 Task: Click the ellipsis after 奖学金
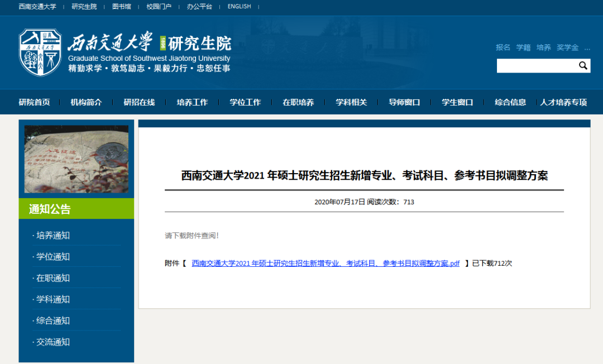tap(587, 49)
